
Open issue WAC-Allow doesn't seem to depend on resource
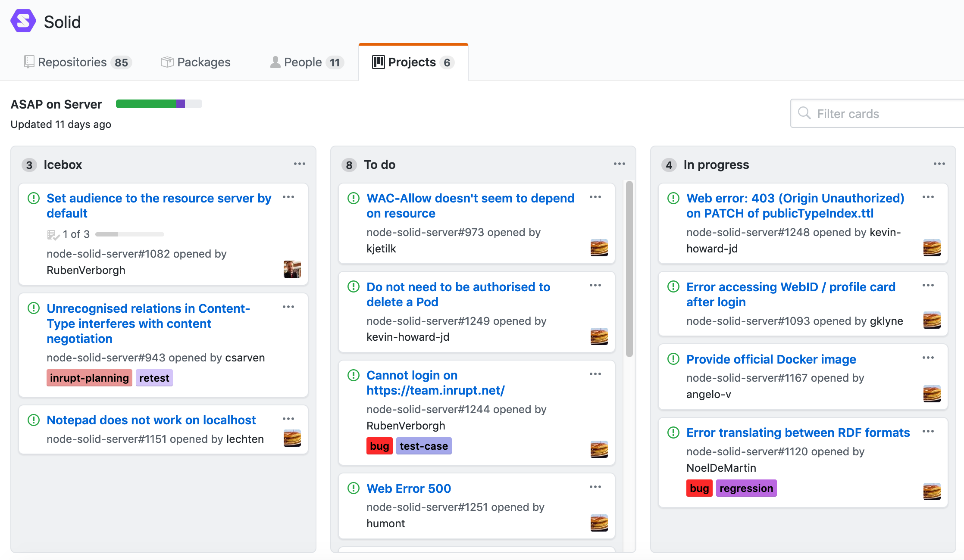(470, 205)
